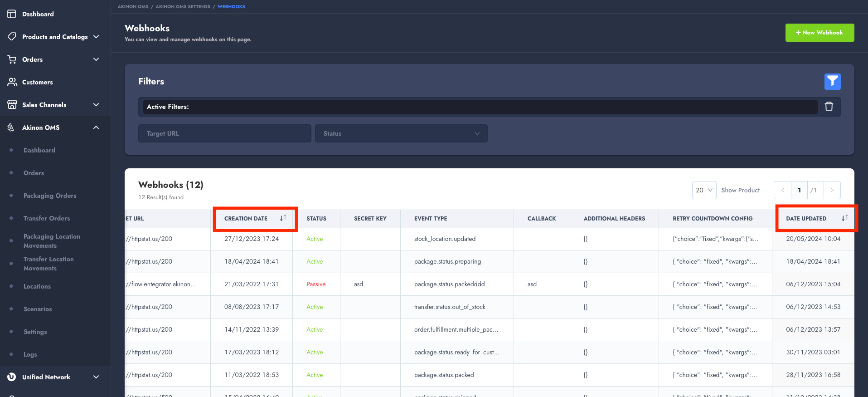
Task: Click Akinon OMS Settings breadcrumb link
Action: pos(183,7)
